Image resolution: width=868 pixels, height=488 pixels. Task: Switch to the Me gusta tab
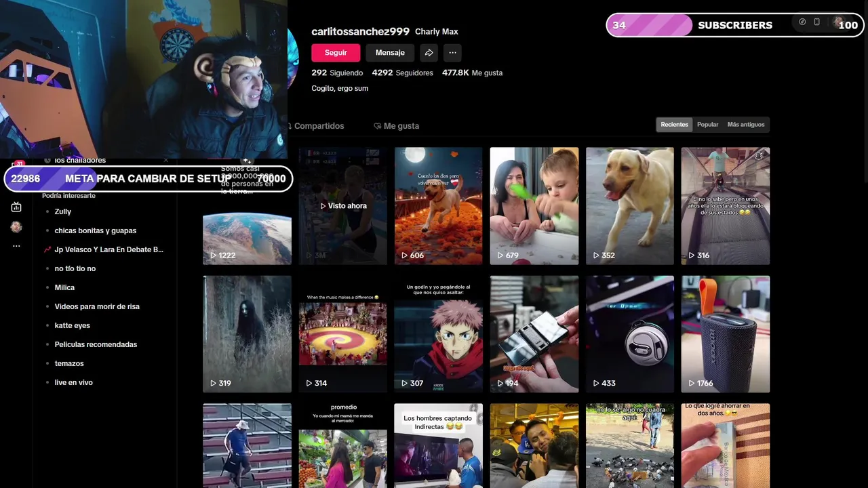pos(397,126)
